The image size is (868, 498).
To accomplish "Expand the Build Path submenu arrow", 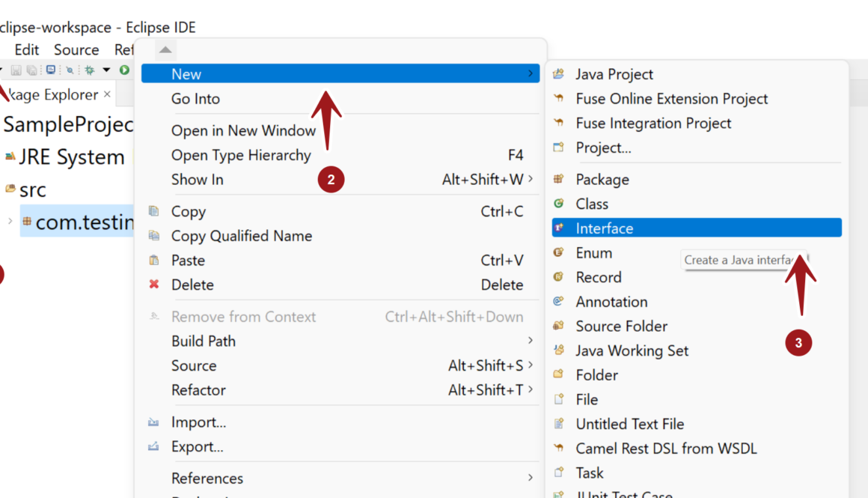I will coord(530,341).
